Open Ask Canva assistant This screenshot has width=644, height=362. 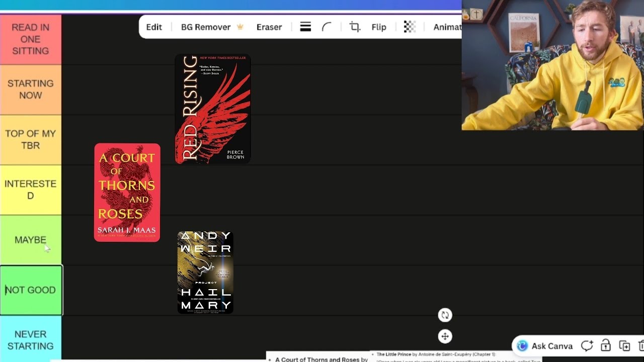(x=545, y=346)
